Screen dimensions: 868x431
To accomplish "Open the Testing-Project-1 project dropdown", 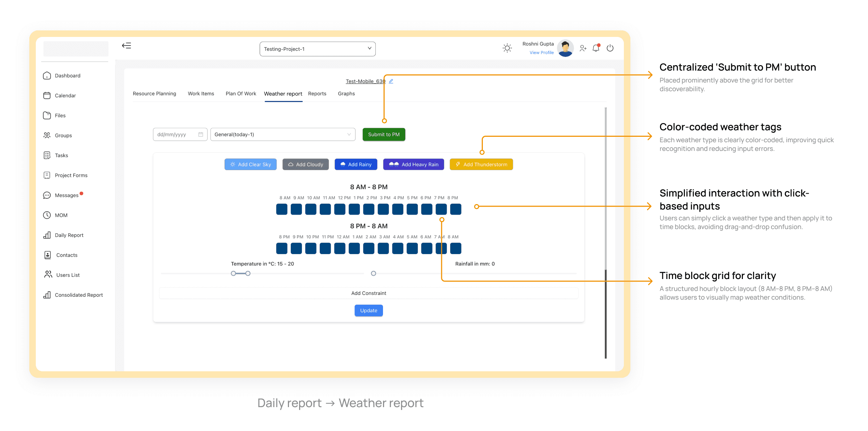I will [x=317, y=49].
